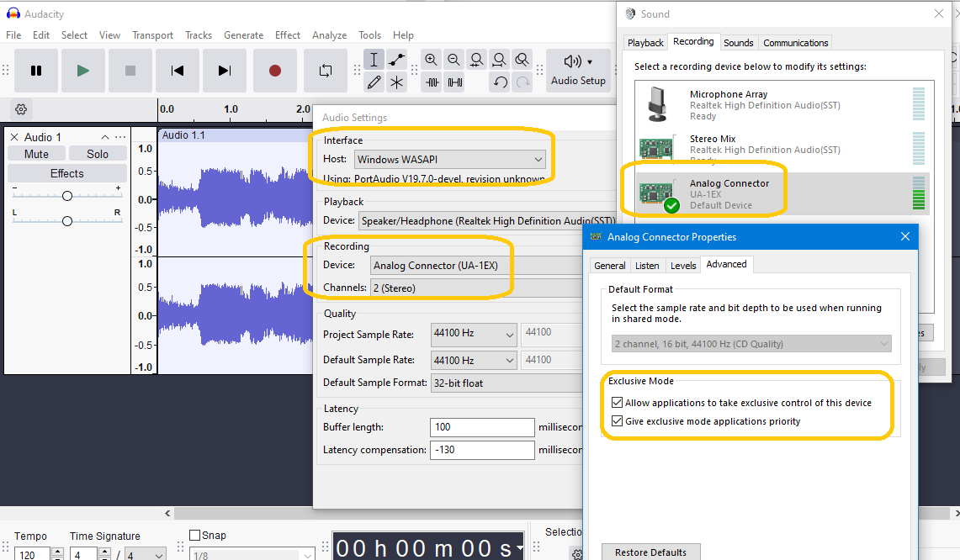
Task: Collapse the Audio 1 track arrow
Action: (x=105, y=137)
